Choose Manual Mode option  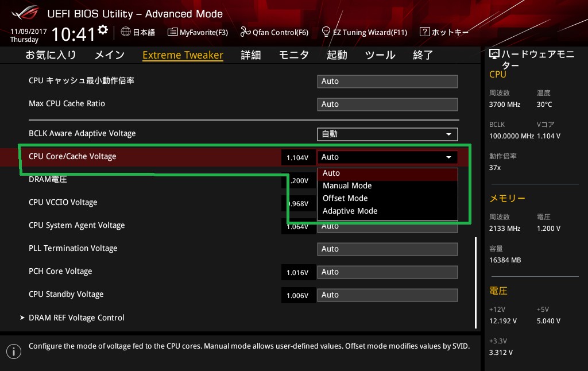(388, 185)
